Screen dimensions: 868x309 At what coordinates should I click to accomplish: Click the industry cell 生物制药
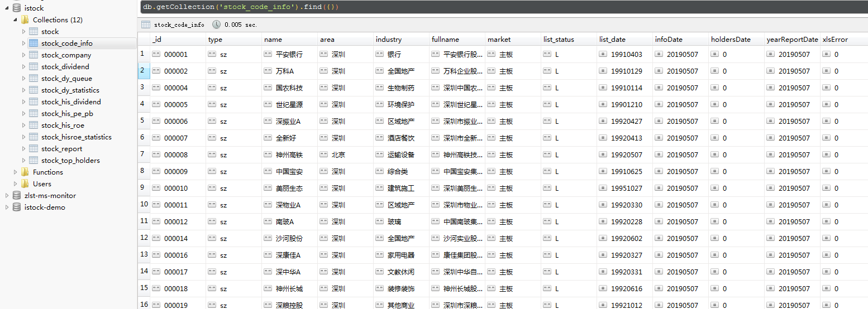pyautogui.click(x=401, y=88)
